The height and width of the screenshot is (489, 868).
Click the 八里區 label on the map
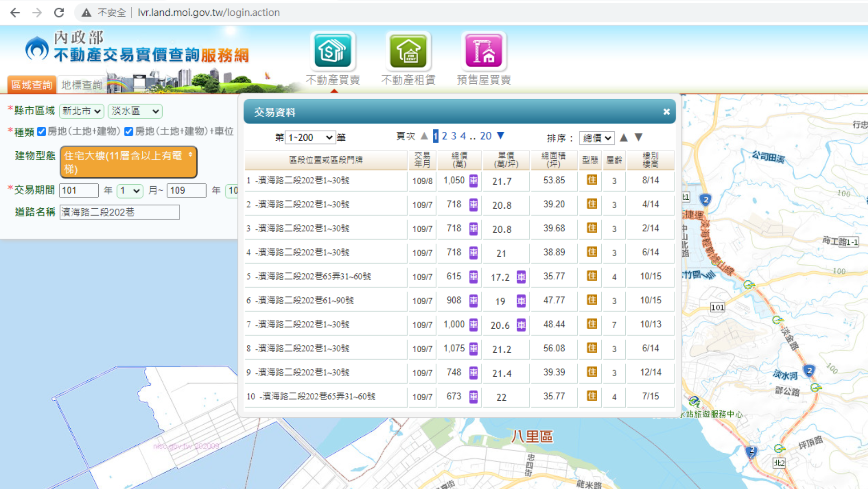[x=532, y=436]
